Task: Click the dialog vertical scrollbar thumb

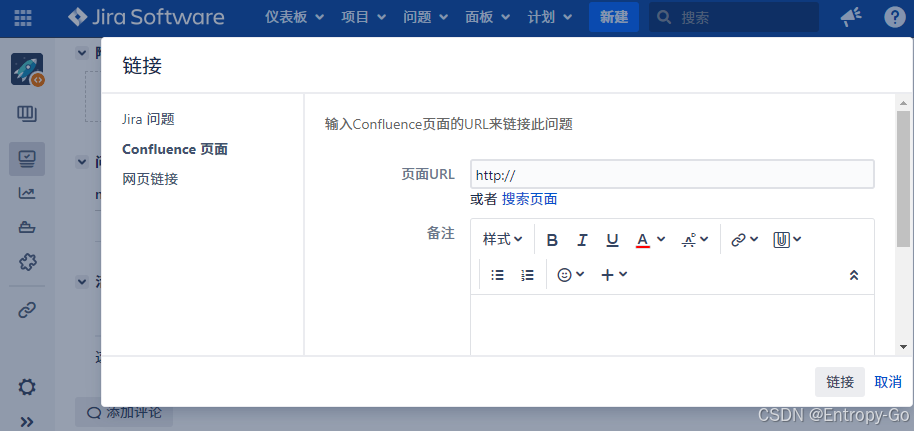Action: coord(904,178)
